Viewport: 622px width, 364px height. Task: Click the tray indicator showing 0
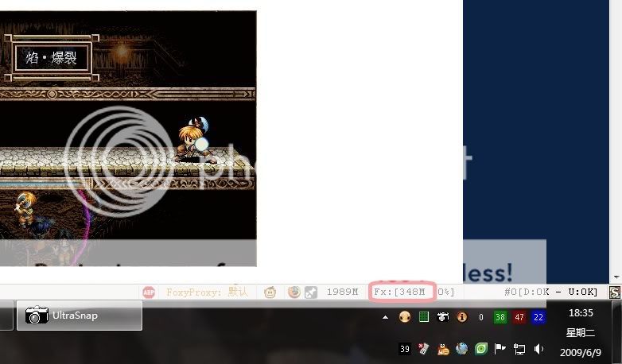[x=480, y=317]
